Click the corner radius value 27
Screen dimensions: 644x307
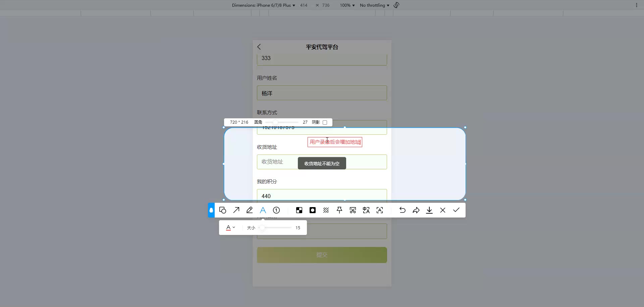[x=305, y=122]
